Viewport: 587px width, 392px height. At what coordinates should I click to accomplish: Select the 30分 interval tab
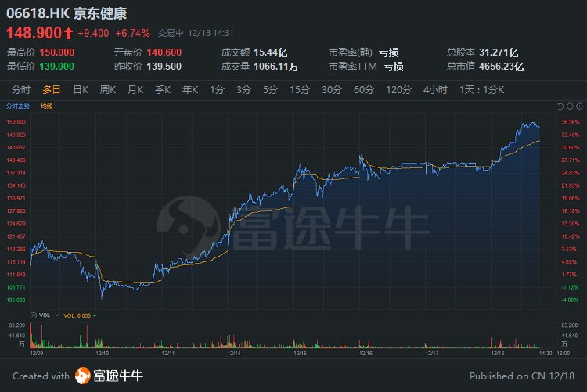332,90
